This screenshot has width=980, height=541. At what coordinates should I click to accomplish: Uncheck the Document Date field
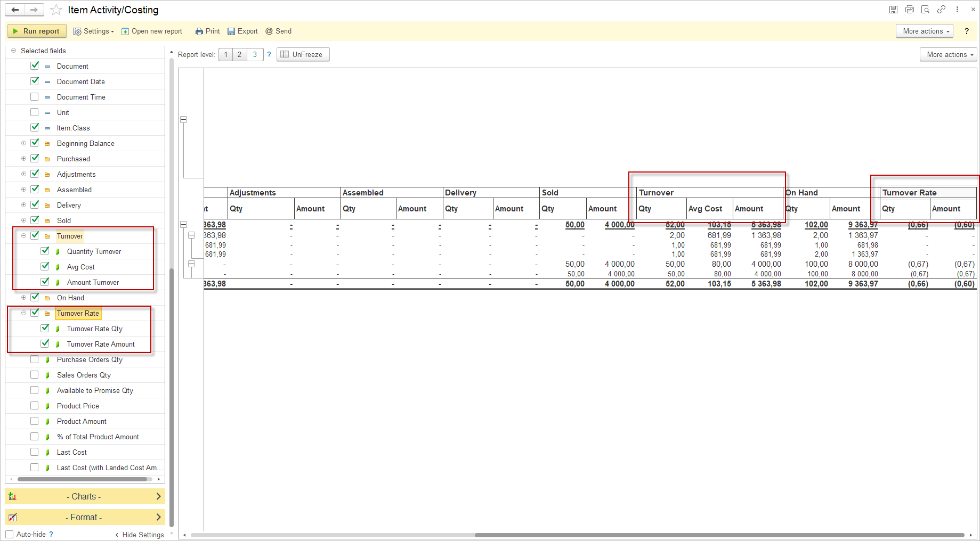[x=35, y=81]
